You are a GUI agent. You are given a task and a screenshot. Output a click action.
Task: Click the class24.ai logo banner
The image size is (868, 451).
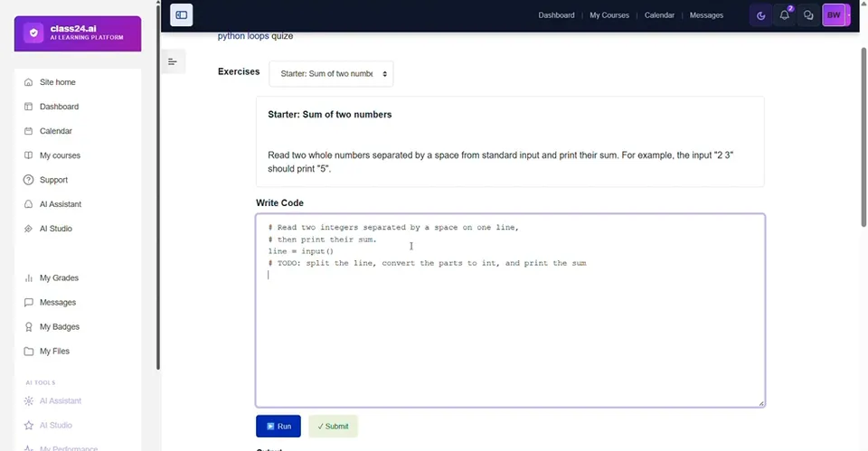point(78,33)
